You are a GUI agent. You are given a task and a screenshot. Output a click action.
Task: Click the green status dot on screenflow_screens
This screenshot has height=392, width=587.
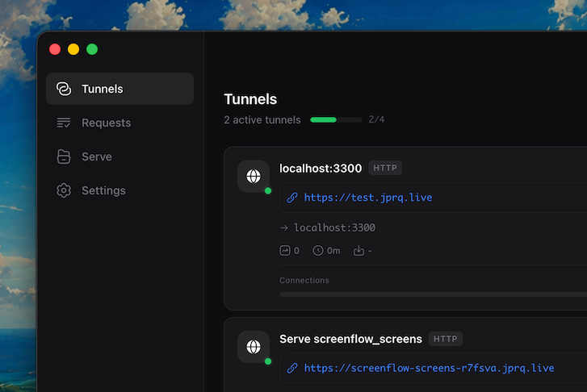[x=268, y=361]
